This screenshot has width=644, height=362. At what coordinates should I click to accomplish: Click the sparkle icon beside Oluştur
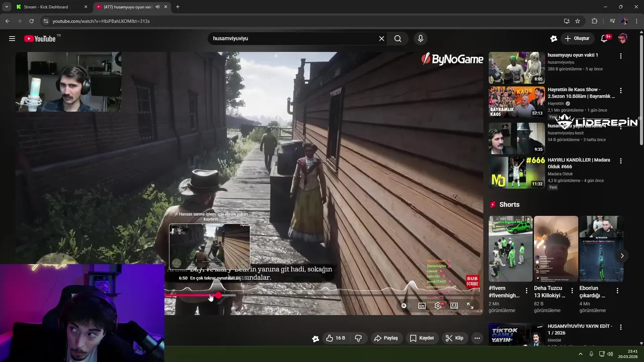tap(553, 39)
